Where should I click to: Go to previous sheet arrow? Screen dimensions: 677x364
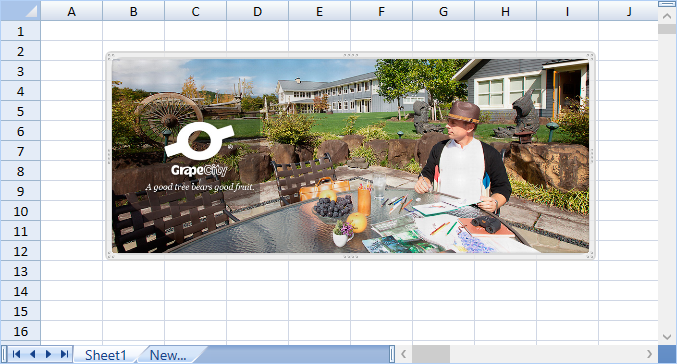point(32,354)
